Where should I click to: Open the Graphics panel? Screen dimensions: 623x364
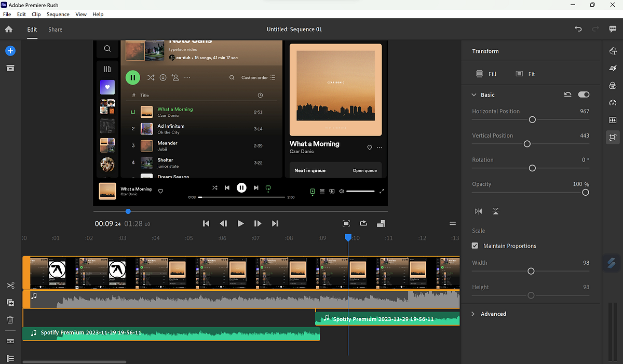pos(613,51)
